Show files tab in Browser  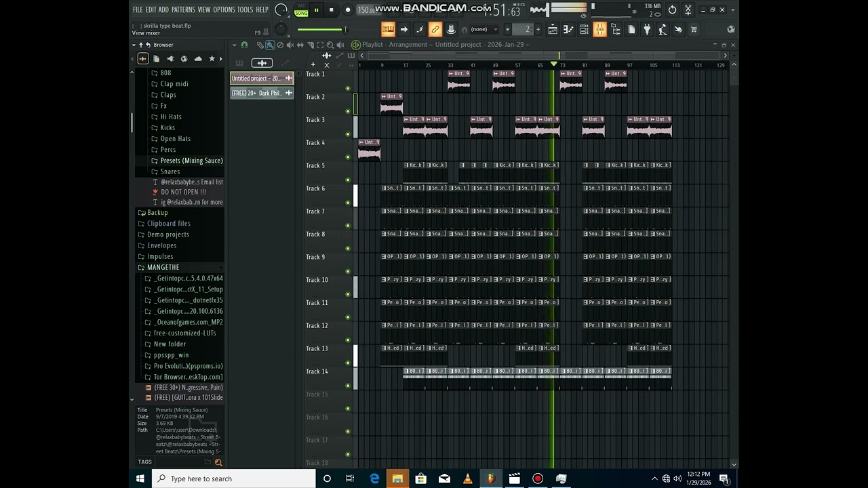156,59
